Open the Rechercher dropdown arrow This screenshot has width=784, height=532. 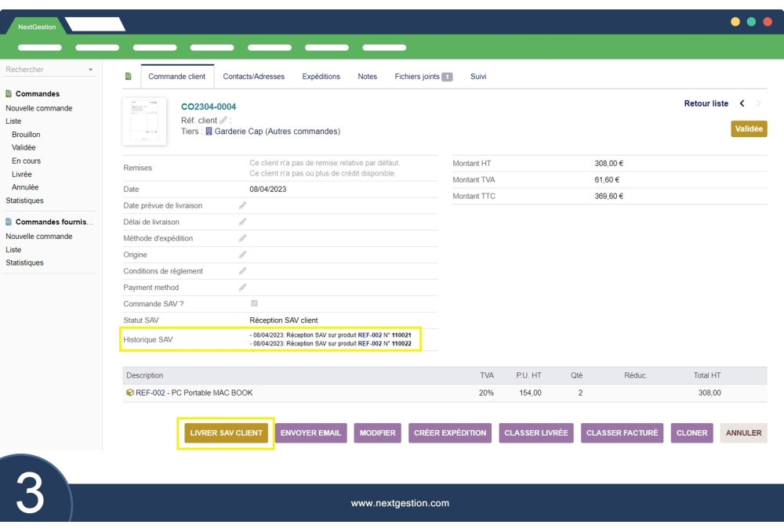pyautogui.click(x=90, y=70)
